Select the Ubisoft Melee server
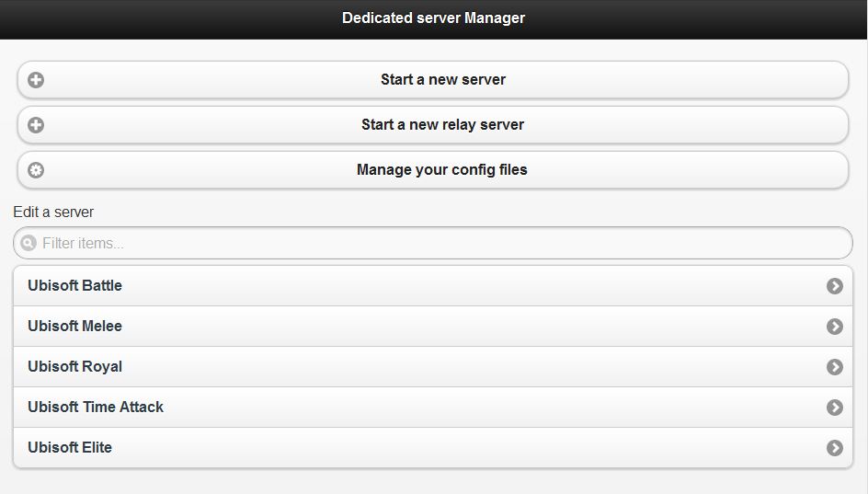868x494 pixels. pos(433,327)
